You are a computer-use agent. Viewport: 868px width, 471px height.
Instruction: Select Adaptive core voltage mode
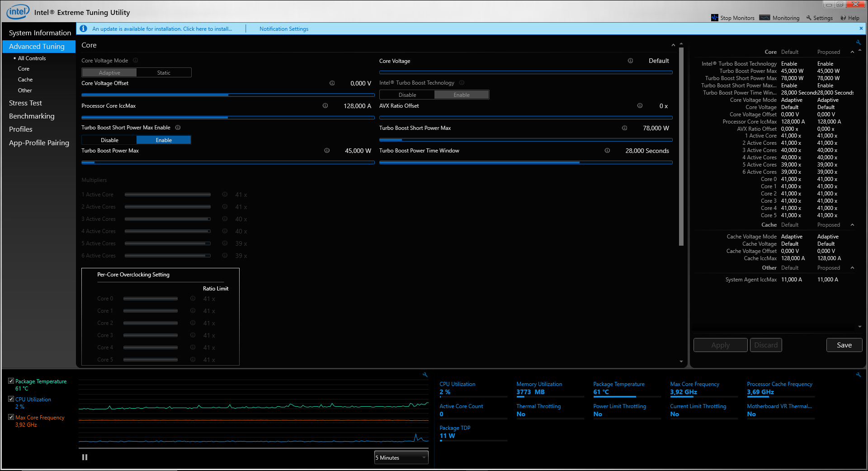pyautogui.click(x=109, y=72)
